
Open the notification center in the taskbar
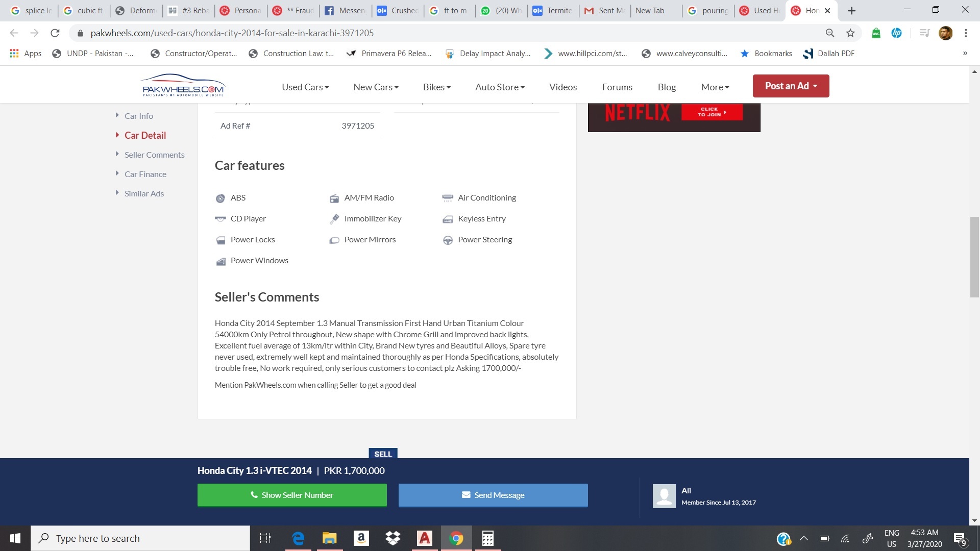tap(960, 539)
